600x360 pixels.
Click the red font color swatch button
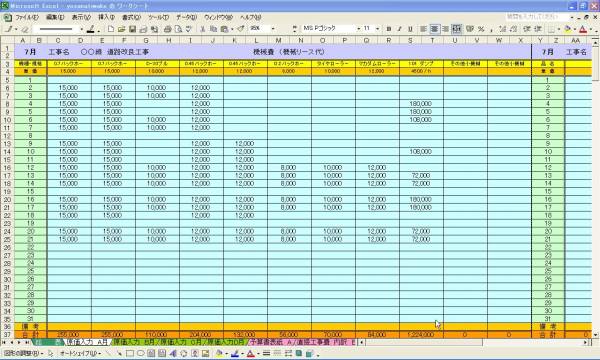click(x=583, y=29)
